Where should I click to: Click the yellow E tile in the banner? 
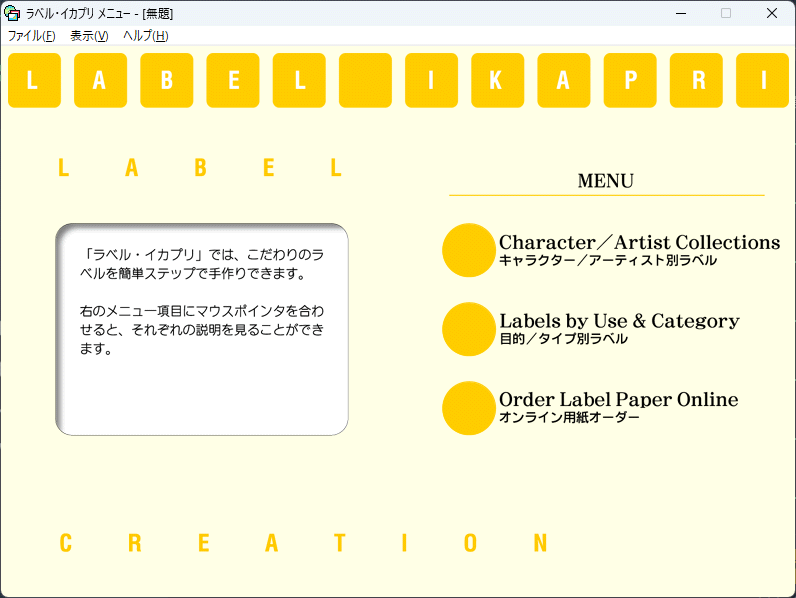[x=233, y=80]
